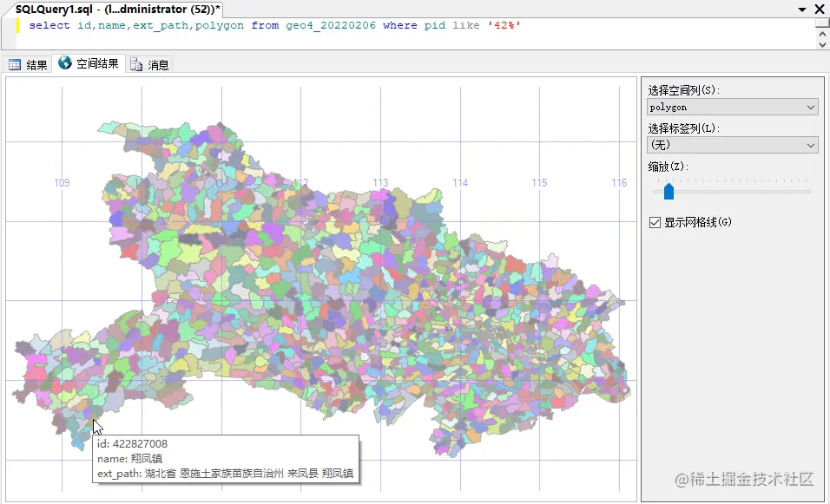
Task: Open the 消息 messages tab
Action: (x=150, y=64)
